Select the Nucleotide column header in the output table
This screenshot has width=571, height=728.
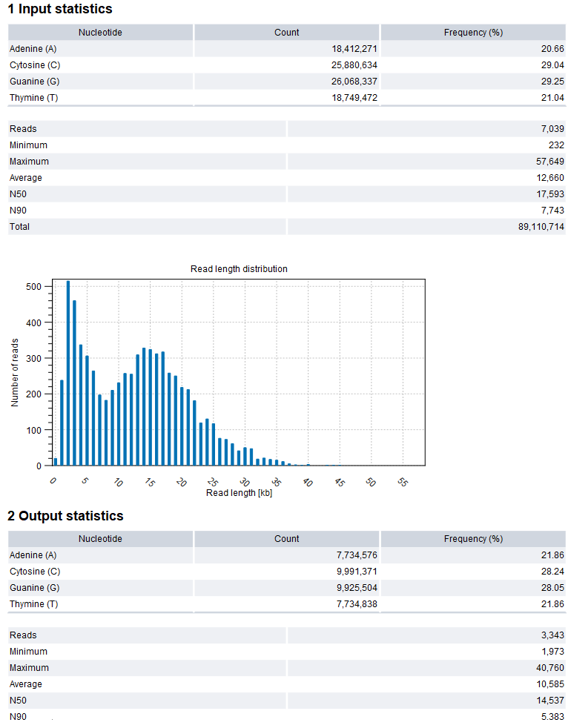100,539
